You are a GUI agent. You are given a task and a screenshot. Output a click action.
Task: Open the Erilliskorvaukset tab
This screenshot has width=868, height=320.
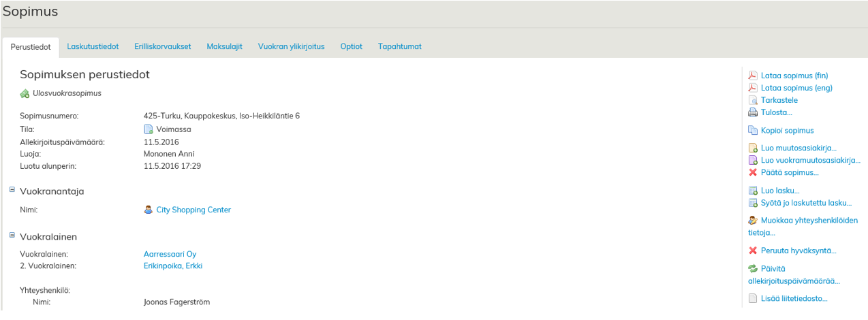pyautogui.click(x=163, y=46)
